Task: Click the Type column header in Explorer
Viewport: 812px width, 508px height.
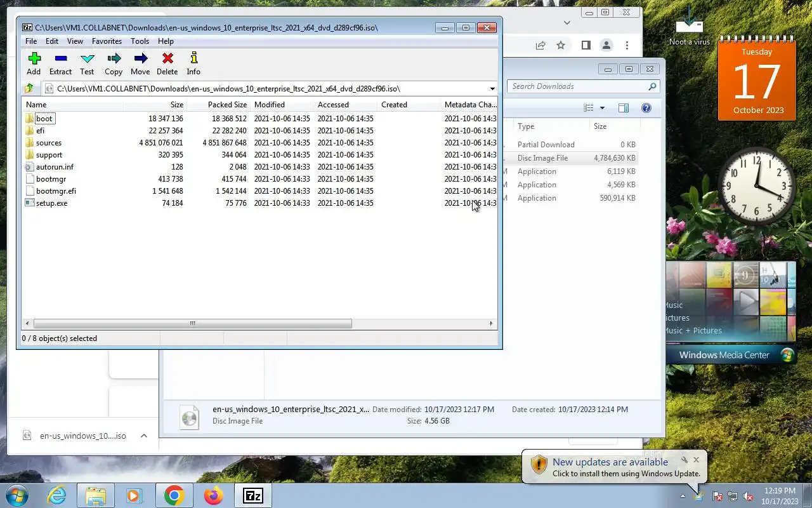Action: pyautogui.click(x=551, y=126)
